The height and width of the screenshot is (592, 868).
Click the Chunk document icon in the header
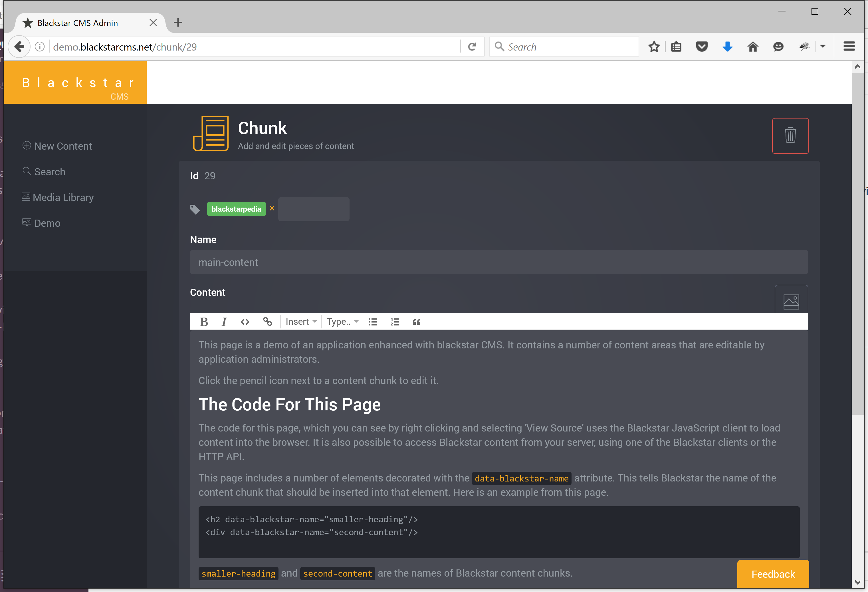pos(211,133)
